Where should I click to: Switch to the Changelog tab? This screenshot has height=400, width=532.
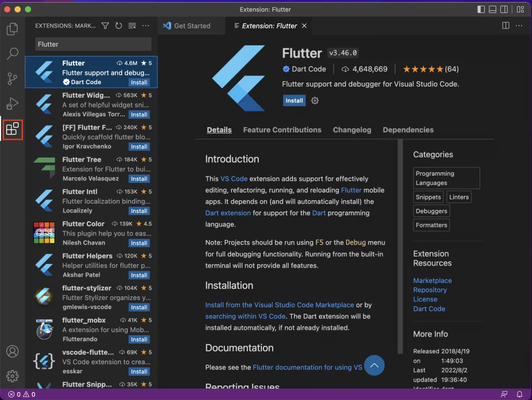pos(352,130)
